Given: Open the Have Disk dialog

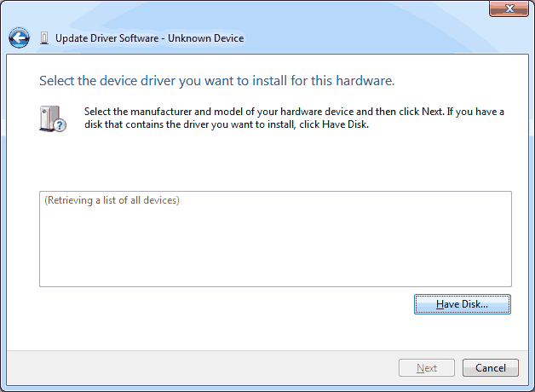Looking at the screenshot, I should point(463,304).
